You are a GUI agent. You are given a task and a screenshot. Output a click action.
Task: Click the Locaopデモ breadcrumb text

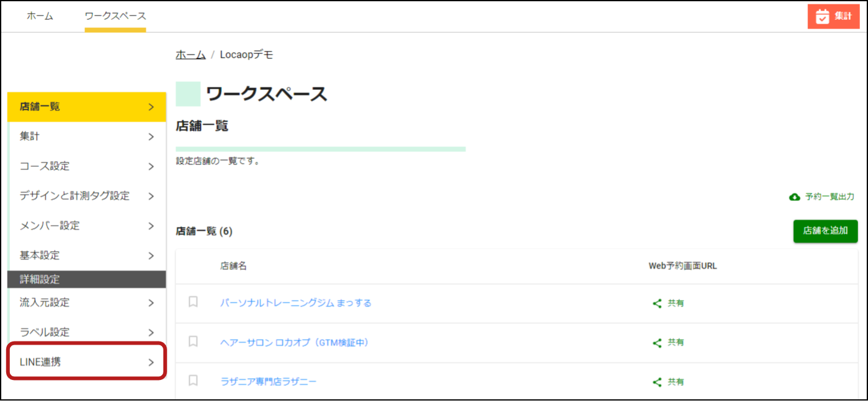(246, 55)
